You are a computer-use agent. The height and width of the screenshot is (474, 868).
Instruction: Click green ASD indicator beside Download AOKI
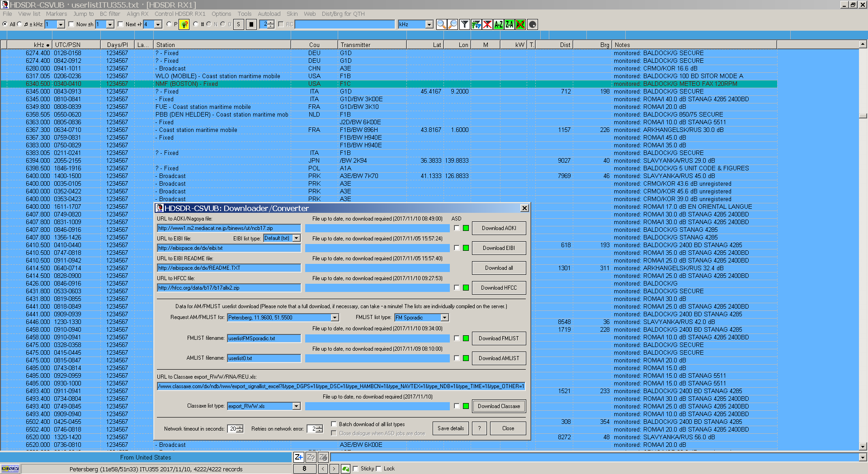click(466, 228)
